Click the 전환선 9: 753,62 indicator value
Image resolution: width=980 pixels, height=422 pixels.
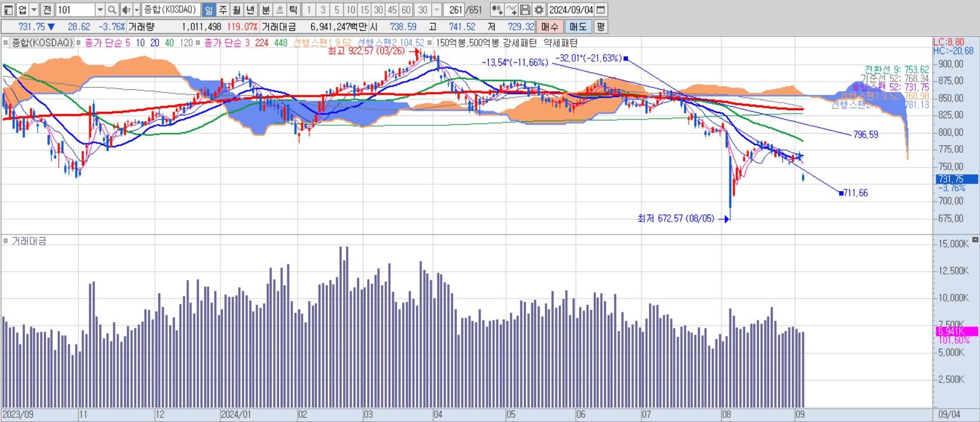pyautogui.click(x=897, y=70)
